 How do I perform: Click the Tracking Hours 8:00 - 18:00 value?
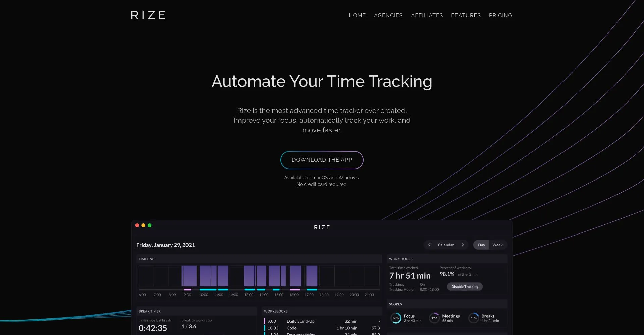[x=429, y=290]
